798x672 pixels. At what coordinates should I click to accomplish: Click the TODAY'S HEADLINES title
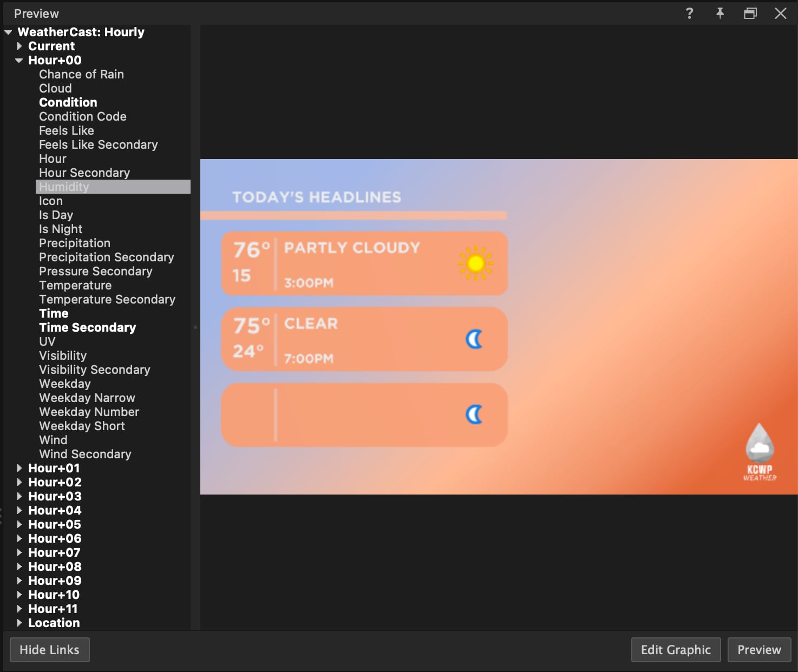click(x=317, y=197)
